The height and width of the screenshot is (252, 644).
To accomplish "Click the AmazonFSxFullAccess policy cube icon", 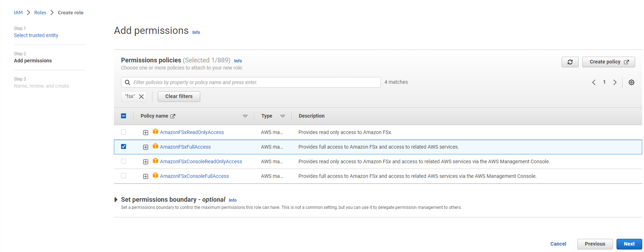I will point(155,146).
